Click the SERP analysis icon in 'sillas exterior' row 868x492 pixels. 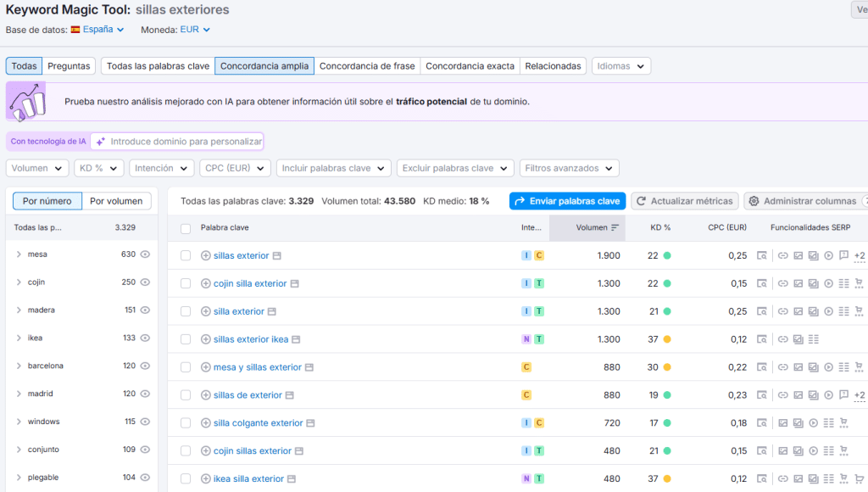click(x=761, y=255)
